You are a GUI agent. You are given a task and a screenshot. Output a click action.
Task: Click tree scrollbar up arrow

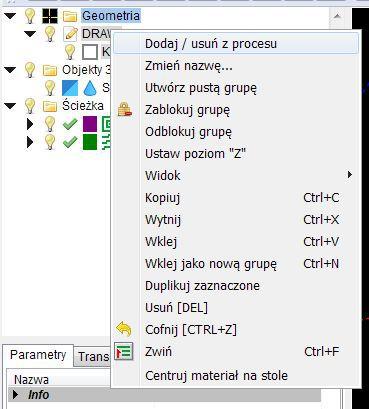[337, 16]
